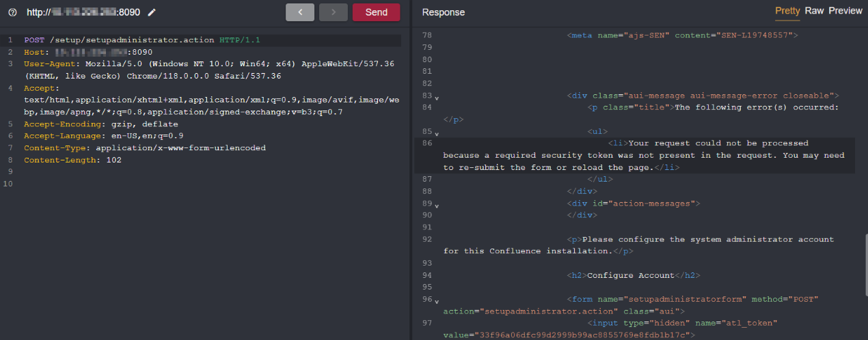868x340 pixels.
Task: Click the Content-Length header line
Action: tap(72, 160)
